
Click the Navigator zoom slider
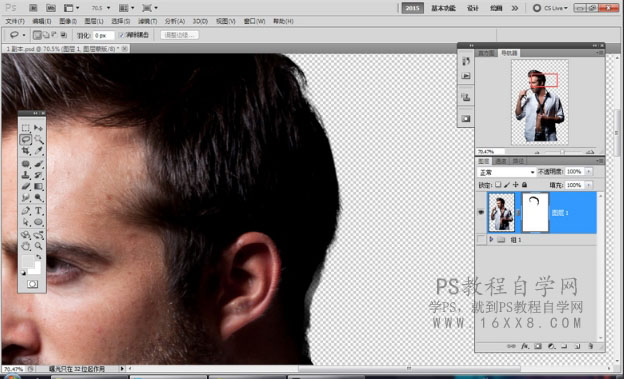[563, 152]
